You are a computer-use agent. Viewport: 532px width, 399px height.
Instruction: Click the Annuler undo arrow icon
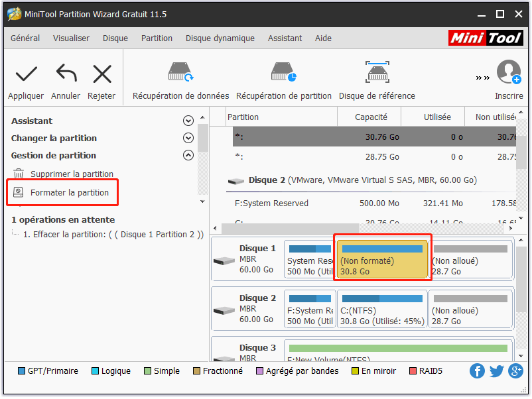point(66,72)
